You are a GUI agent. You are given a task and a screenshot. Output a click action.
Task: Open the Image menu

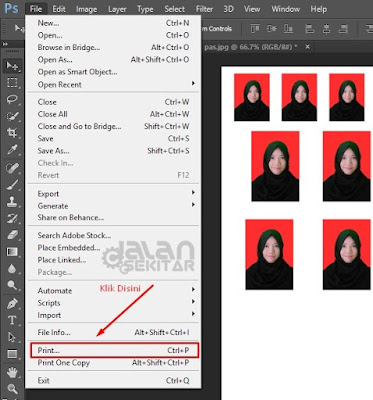tap(86, 9)
